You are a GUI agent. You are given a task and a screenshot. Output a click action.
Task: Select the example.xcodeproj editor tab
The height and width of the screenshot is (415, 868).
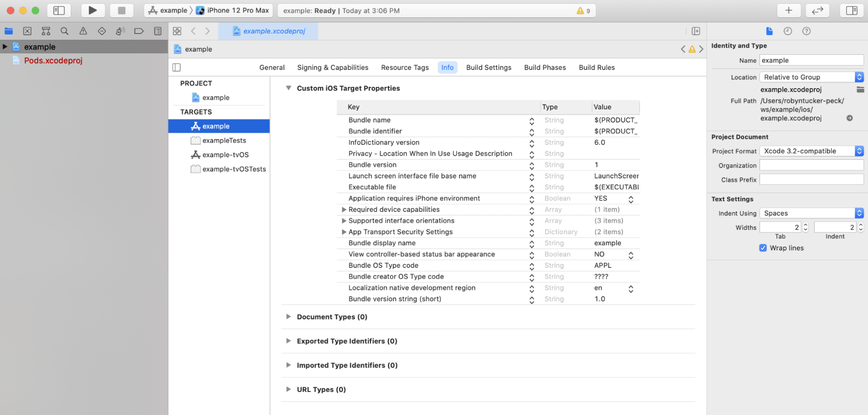pyautogui.click(x=268, y=31)
